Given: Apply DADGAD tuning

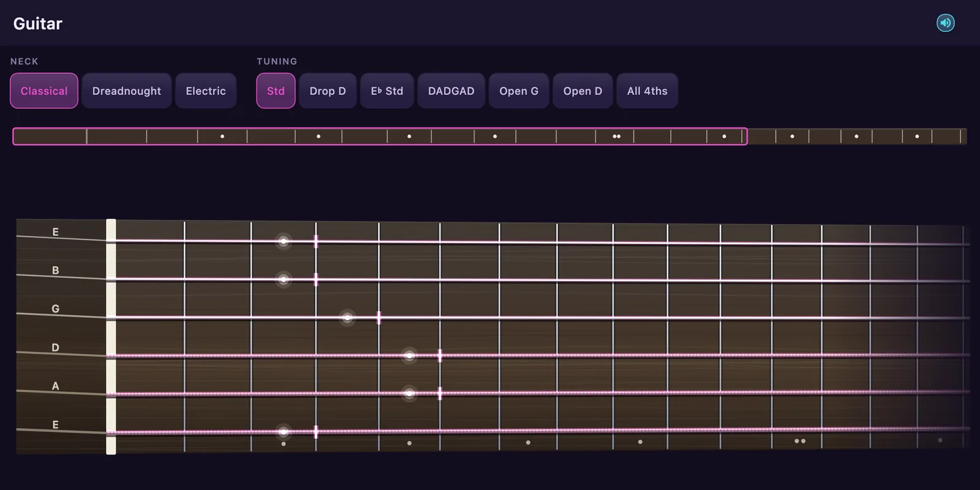Looking at the screenshot, I should pyautogui.click(x=451, y=91).
